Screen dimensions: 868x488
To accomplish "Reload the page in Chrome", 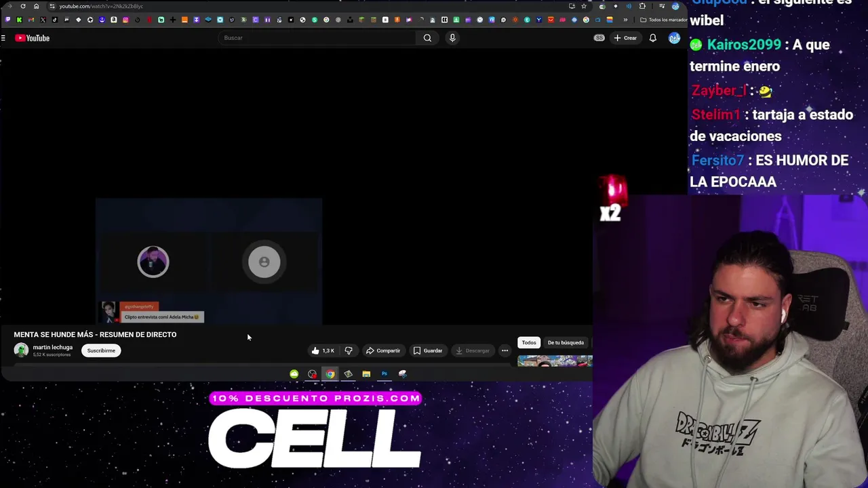I will 23,6.
